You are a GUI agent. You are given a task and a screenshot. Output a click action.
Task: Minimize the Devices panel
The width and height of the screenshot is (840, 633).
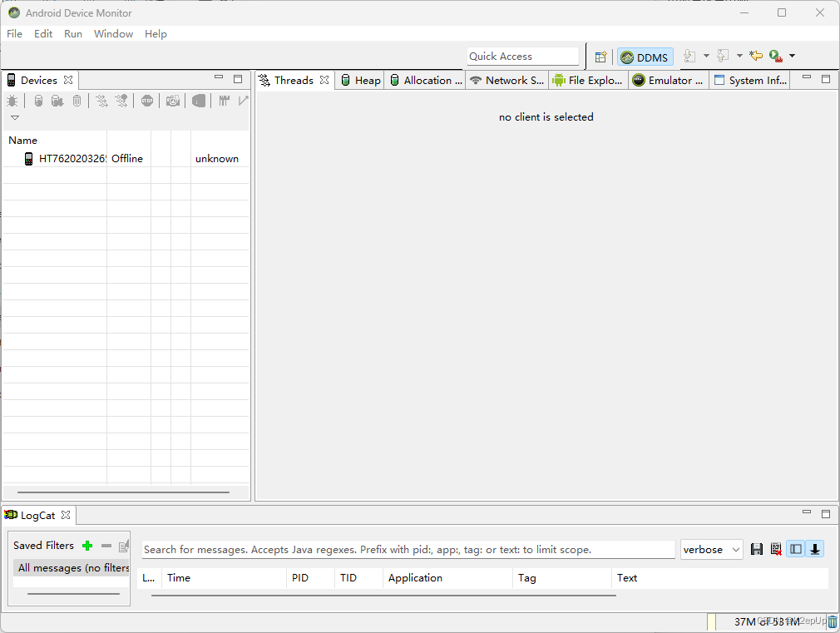(x=219, y=77)
